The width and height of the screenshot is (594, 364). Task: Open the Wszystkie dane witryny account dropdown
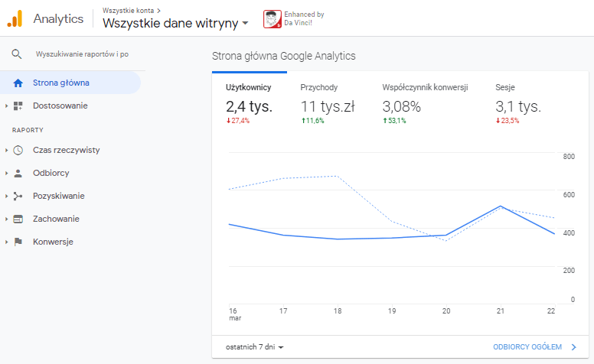tap(176, 23)
